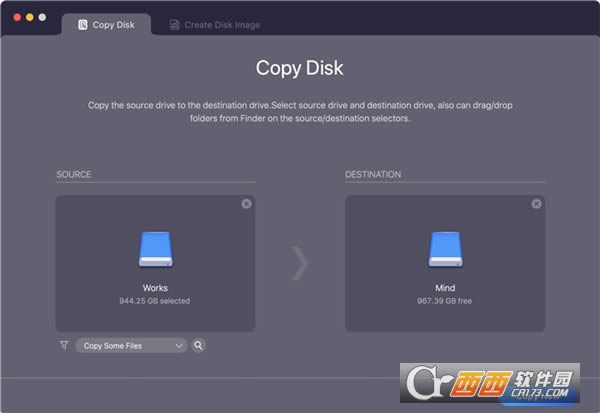Remove the Works source drive
The width and height of the screenshot is (600, 413).
tap(246, 204)
